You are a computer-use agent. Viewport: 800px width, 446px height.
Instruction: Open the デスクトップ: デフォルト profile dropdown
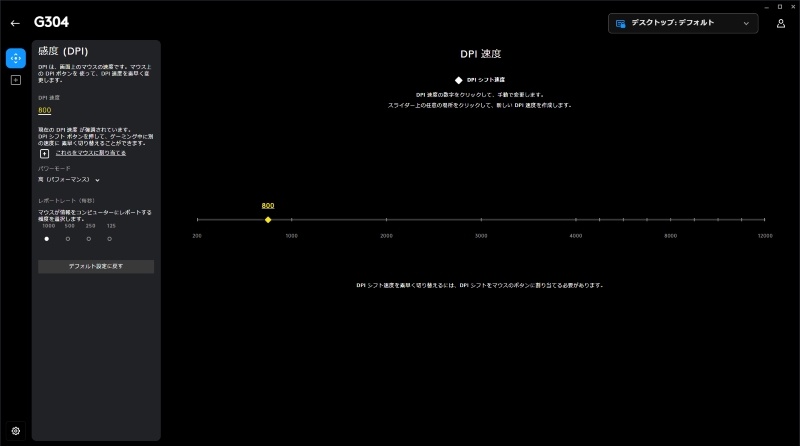[x=683, y=23]
